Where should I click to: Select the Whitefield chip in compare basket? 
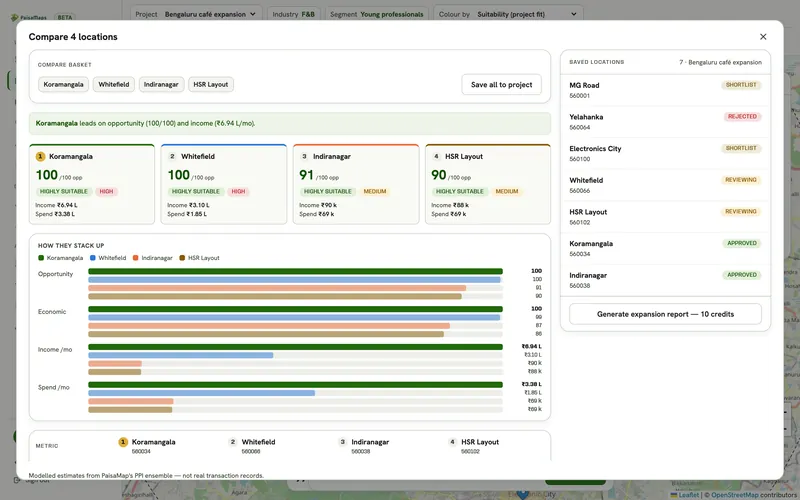pyautogui.click(x=114, y=85)
